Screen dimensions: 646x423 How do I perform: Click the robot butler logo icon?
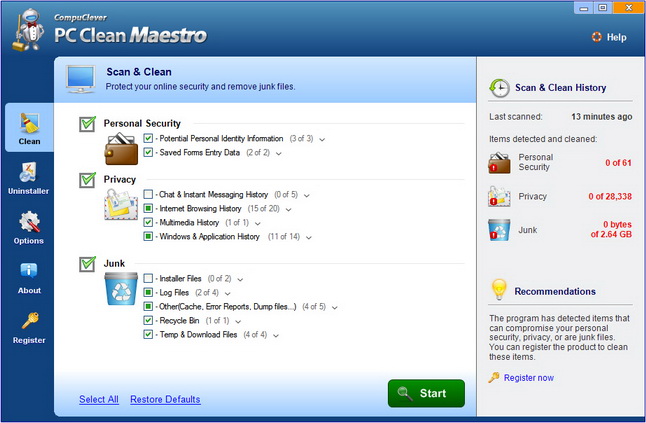tap(28, 30)
